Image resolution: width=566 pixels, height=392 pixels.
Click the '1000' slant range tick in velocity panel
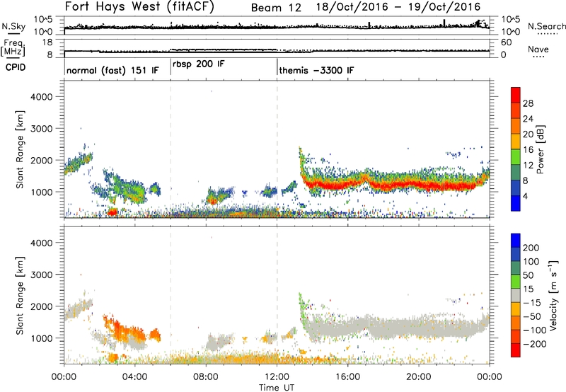41,338
